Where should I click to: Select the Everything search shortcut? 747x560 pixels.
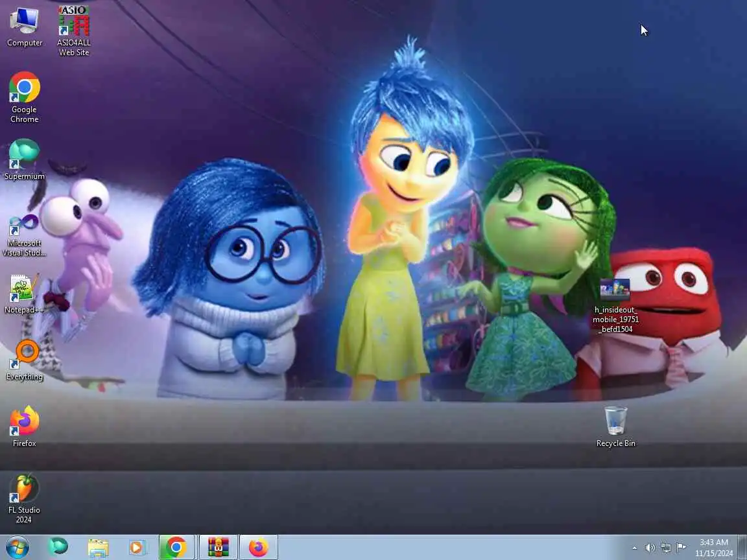click(24, 360)
